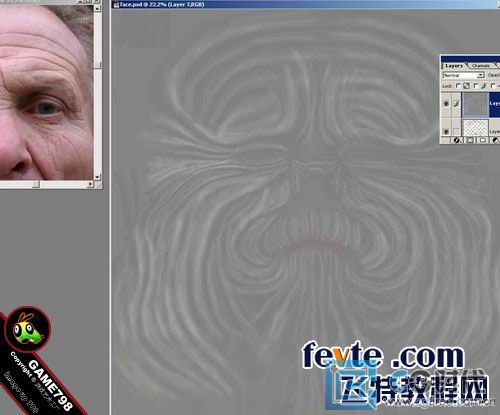Click scroll-down arrow in the reference photo window

click(x=97, y=177)
